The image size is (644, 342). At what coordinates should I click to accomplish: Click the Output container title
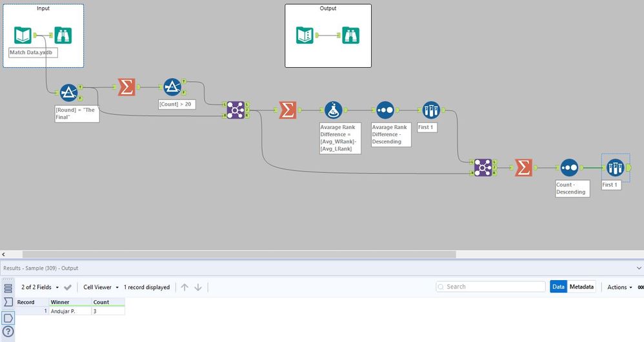[328, 8]
